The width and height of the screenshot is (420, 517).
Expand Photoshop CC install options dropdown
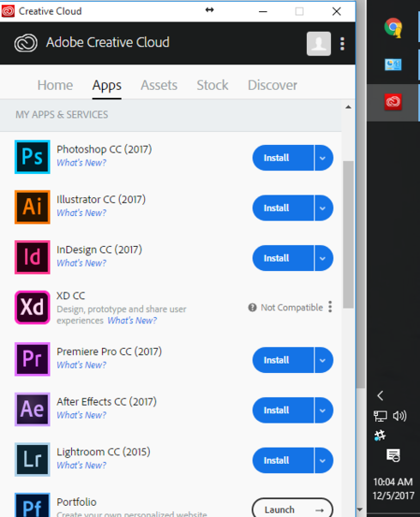point(323,158)
